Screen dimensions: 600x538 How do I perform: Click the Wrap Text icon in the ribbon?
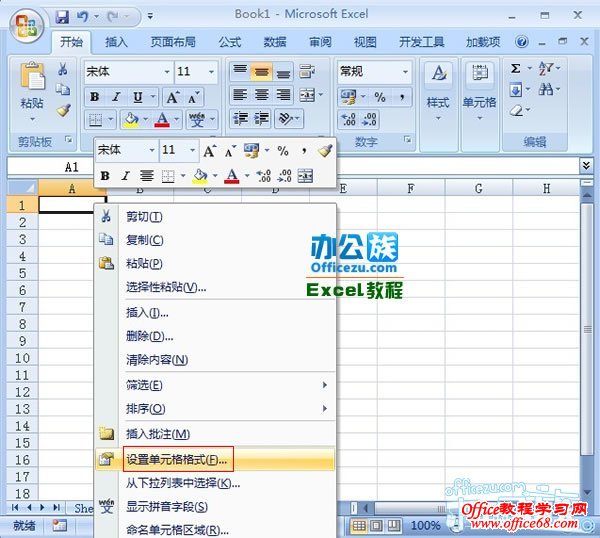307,71
